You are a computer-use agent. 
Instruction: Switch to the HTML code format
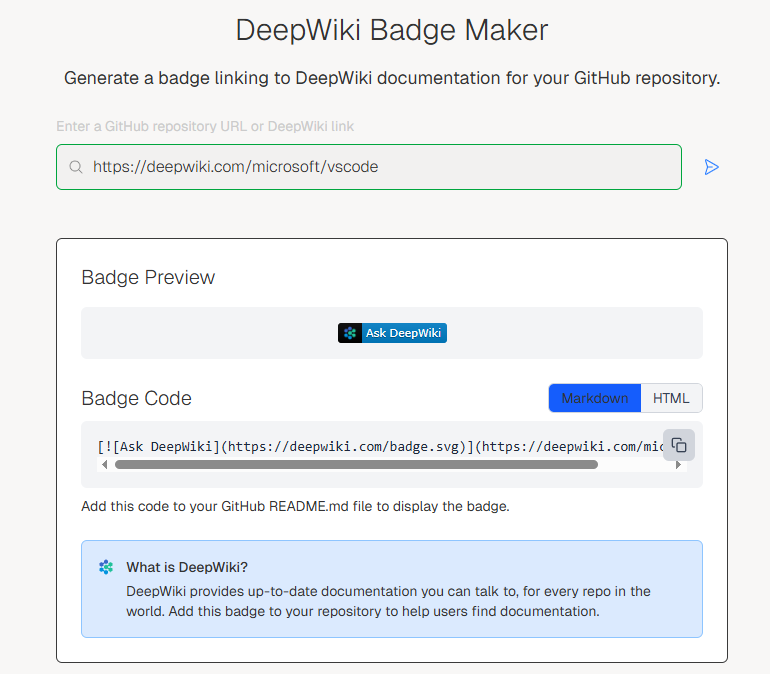671,398
